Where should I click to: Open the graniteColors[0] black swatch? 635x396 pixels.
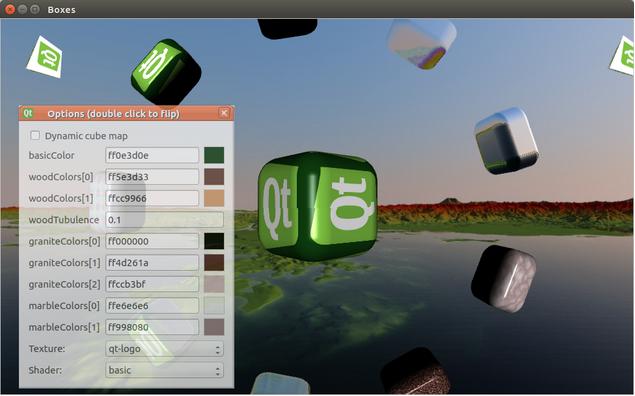pos(214,241)
